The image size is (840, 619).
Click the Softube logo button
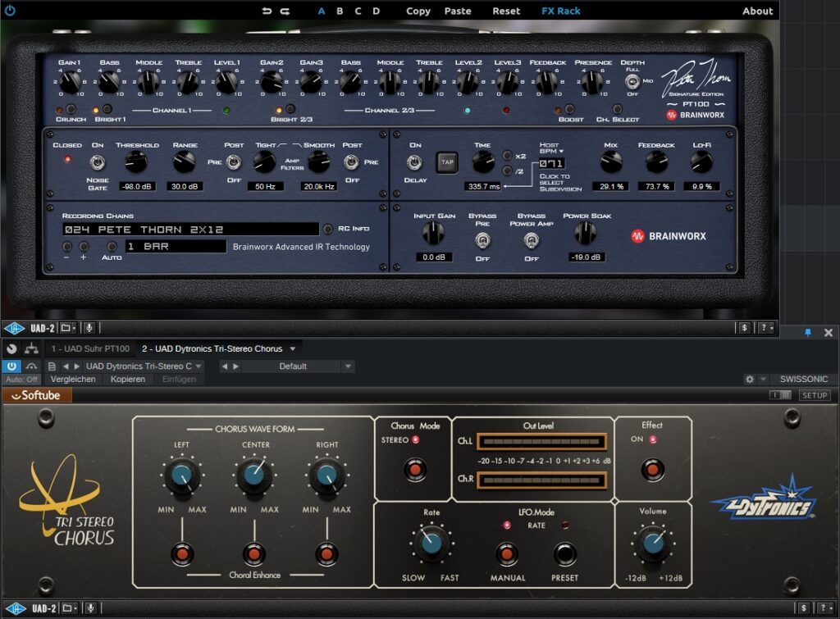click(36, 395)
